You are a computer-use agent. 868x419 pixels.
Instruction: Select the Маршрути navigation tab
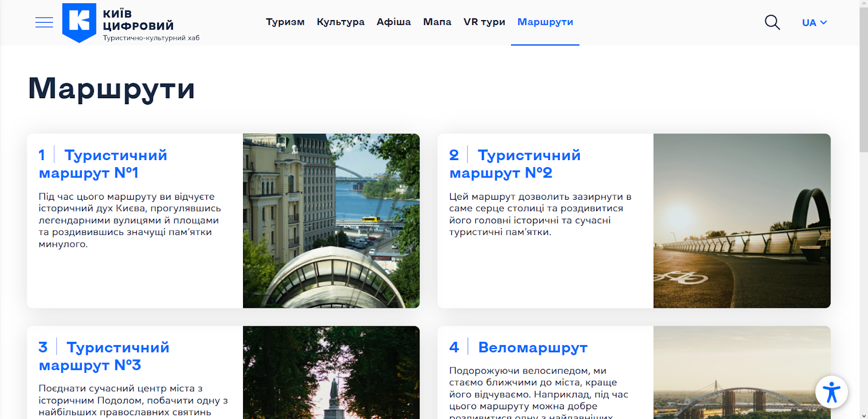pyautogui.click(x=545, y=22)
